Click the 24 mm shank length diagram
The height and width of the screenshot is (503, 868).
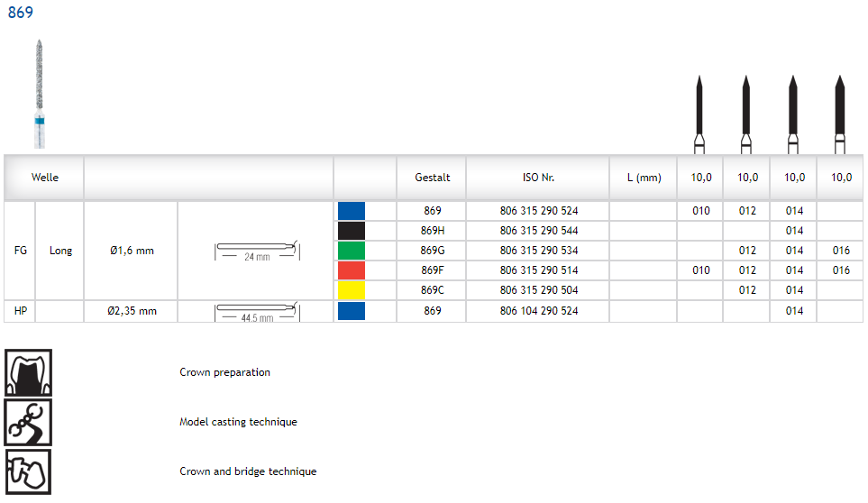coord(256,251)
